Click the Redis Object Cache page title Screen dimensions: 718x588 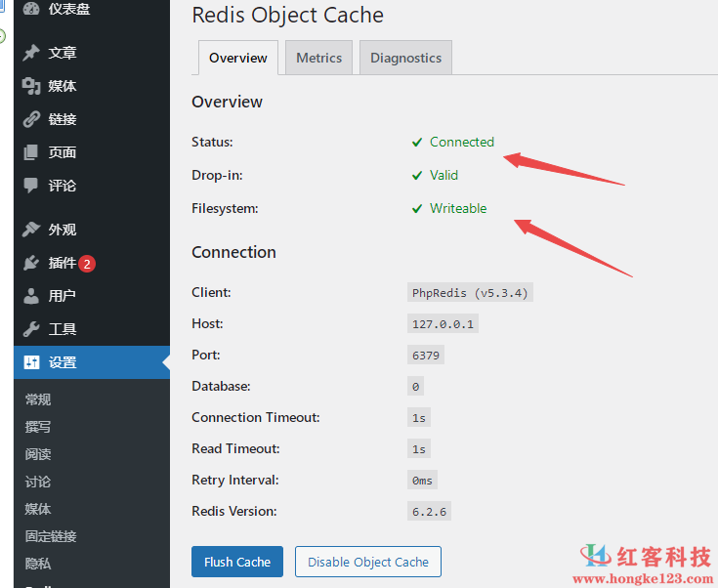[287, 15]
